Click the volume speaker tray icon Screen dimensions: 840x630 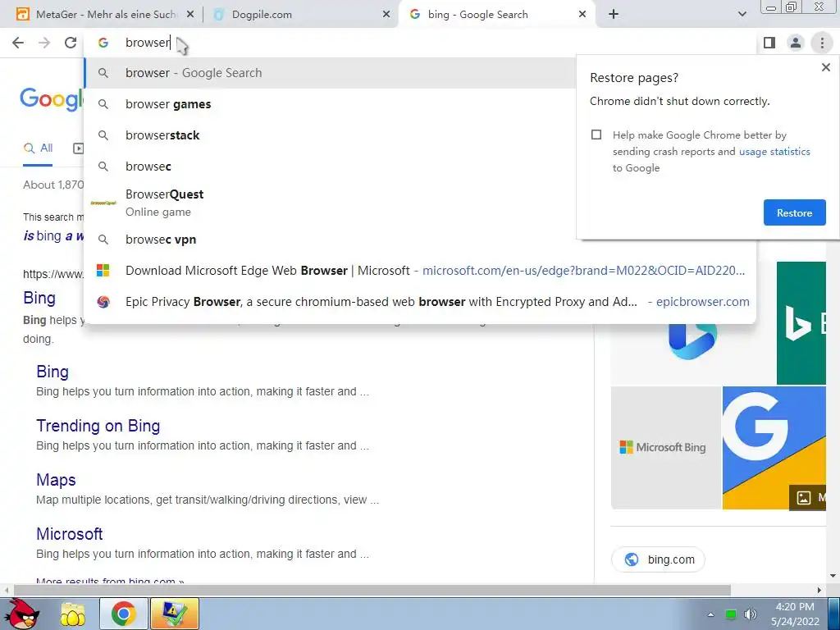click(x=750, y=614)
